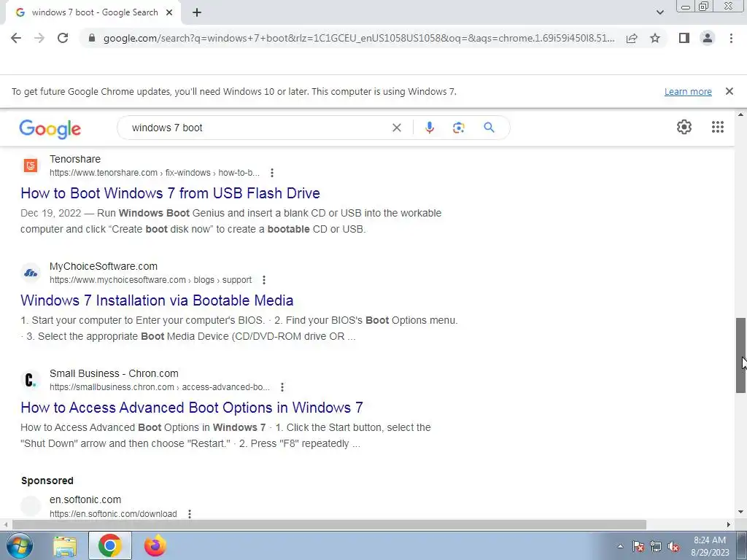Click the MyChoiceSoftware site favicon
747x560 pixels.
31,273
